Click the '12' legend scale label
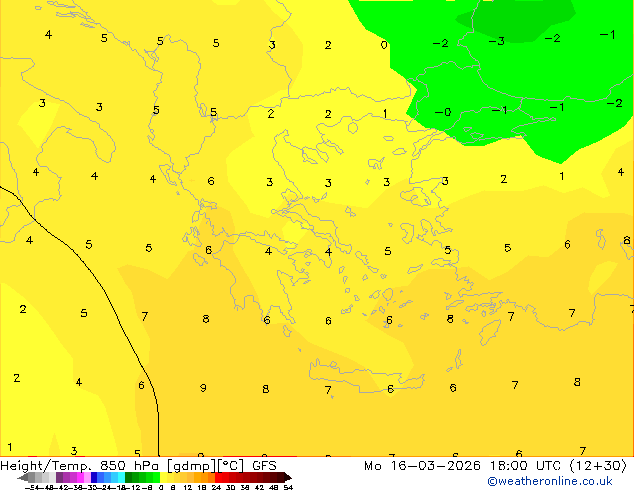The image size is (634, 490). 188,487
